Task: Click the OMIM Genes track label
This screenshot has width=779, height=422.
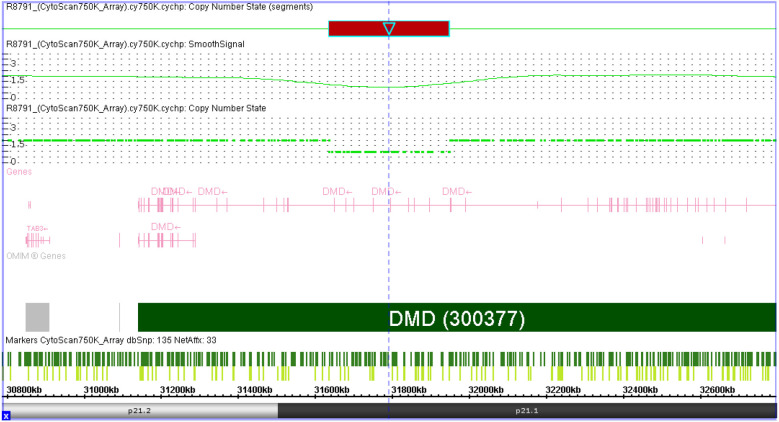Action: click(x=36, y=256)
